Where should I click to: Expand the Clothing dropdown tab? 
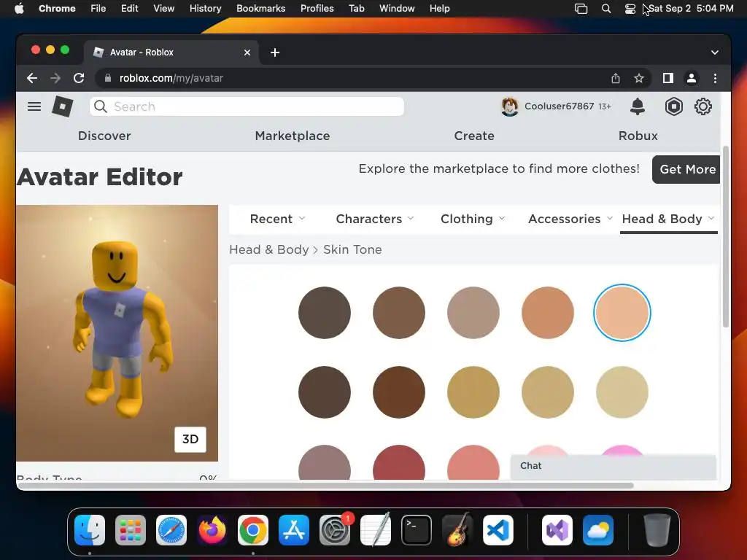click(473, 219)
